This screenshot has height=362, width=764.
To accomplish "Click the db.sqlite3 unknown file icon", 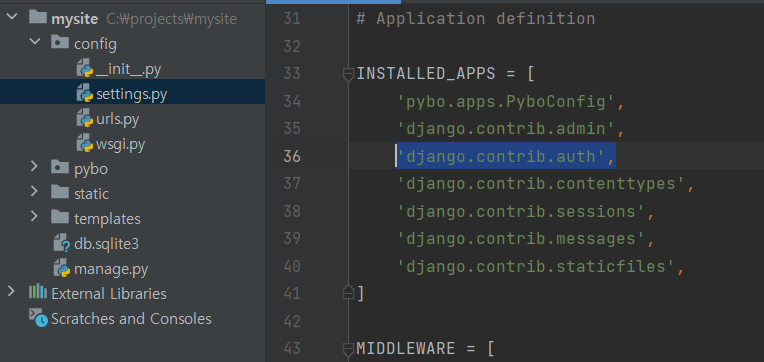I will click(x=62, y=243).
